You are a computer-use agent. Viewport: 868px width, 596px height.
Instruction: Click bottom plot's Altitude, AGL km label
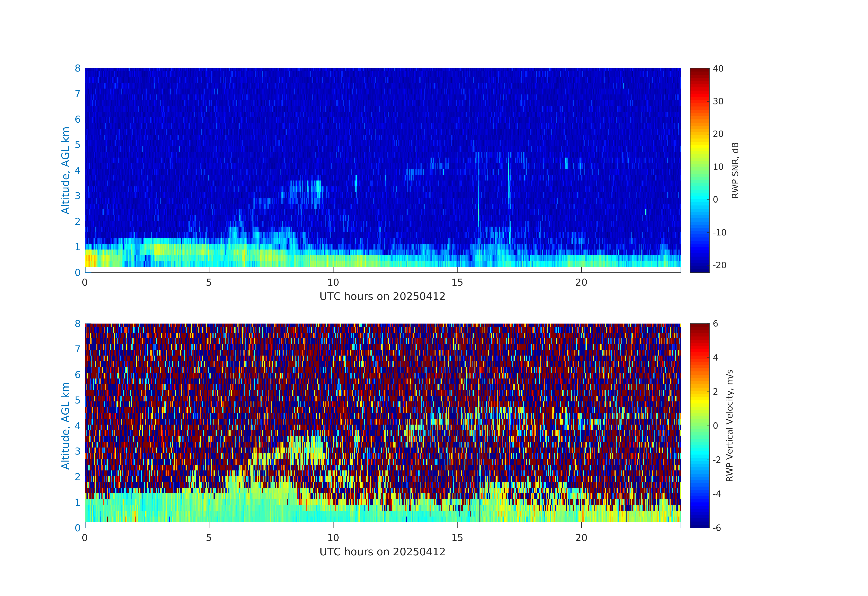[x=65, y=426]
